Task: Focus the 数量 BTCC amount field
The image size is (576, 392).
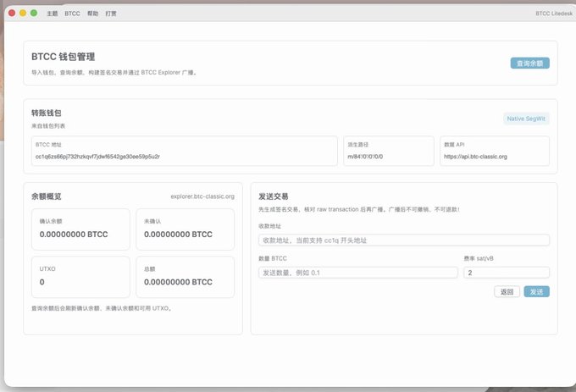Action: pos(358,273)
